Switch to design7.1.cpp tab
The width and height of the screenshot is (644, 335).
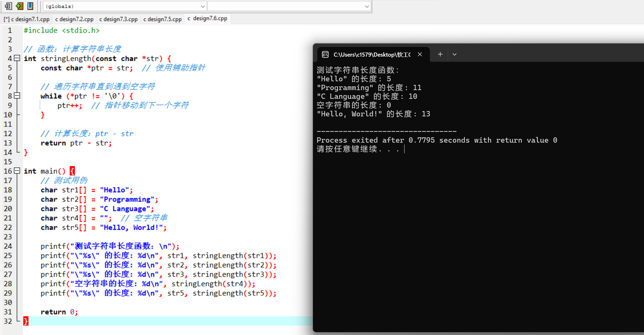[27, 19]
